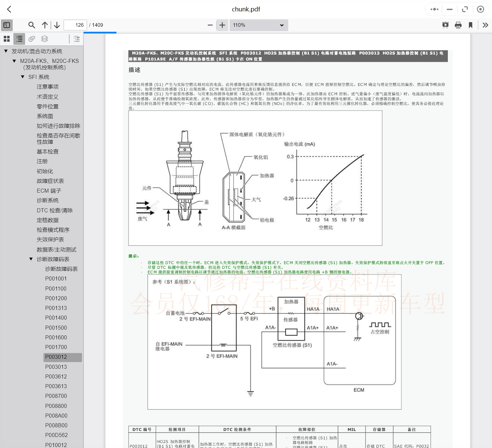The image size is (492, 448).
Task: Open the attachments panel via paperclip icon
Action: (x=31, y=39)
